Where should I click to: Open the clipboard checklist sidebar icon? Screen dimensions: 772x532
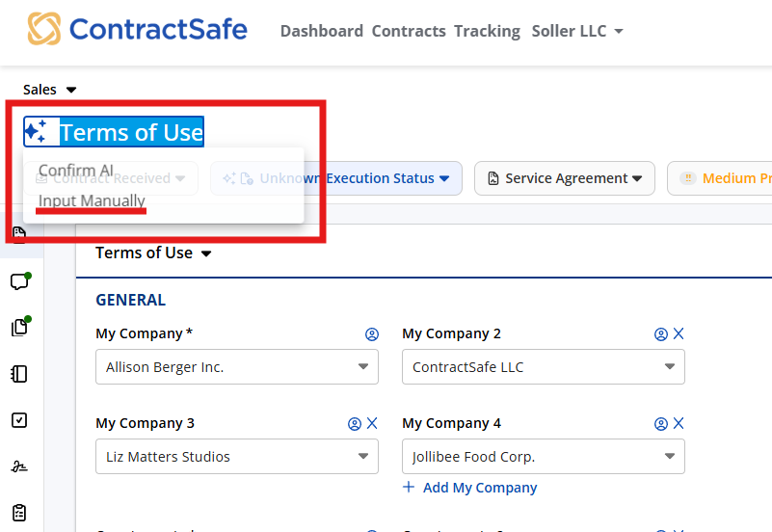19,512
